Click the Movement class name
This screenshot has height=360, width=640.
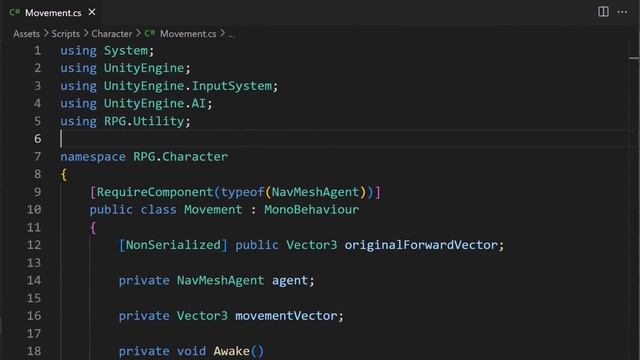tap(213, 210)
